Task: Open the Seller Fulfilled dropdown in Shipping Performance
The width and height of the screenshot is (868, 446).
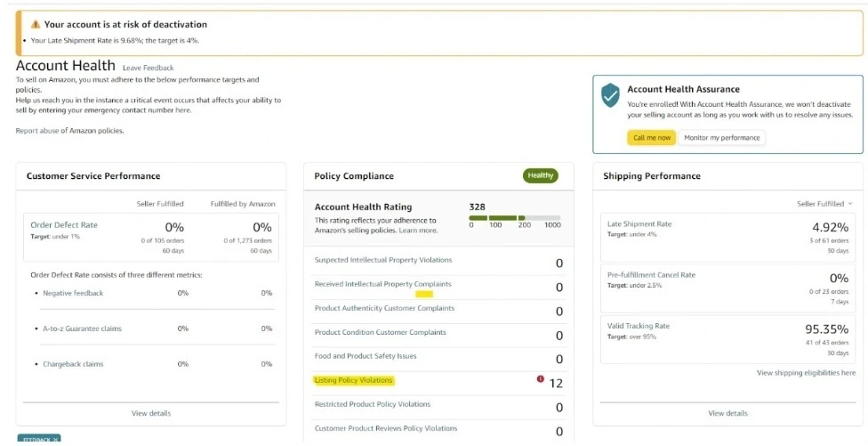Action: (824, 204)
